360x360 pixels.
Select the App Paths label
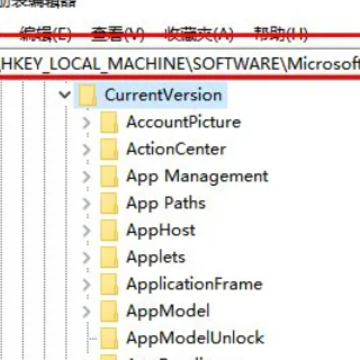166,203
